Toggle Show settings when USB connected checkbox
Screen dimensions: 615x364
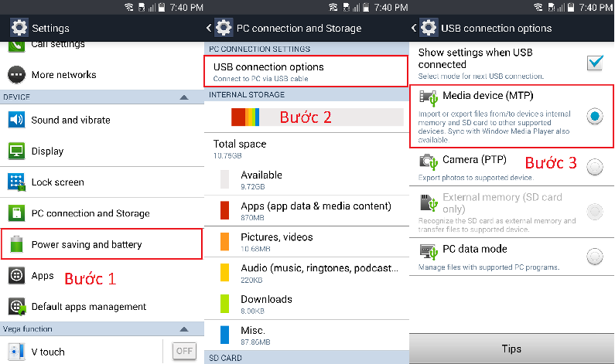(594, 63)
